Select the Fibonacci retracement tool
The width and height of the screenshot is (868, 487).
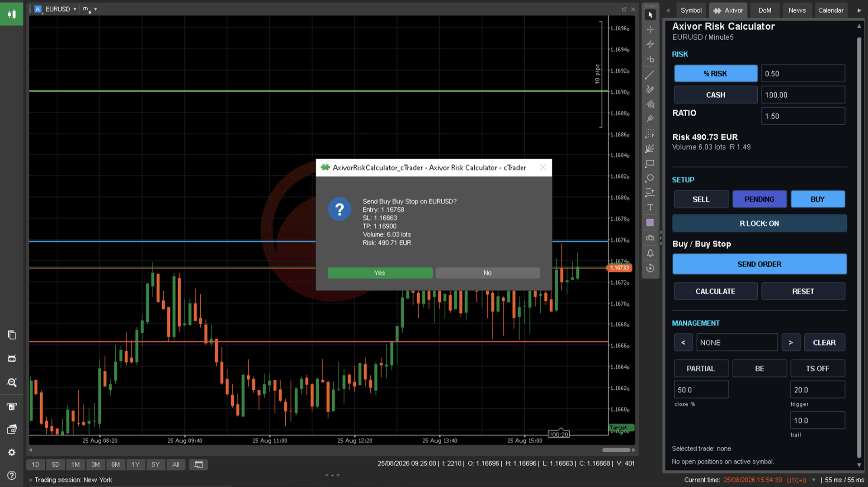[650, 133]
